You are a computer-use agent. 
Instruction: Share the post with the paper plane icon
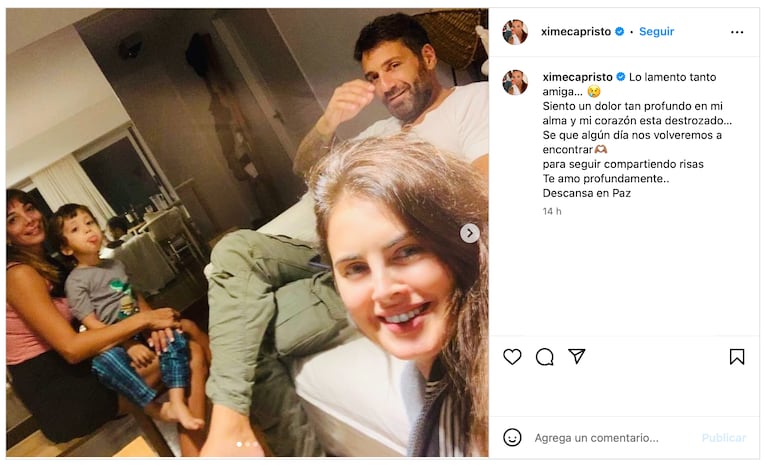point(577,357)
